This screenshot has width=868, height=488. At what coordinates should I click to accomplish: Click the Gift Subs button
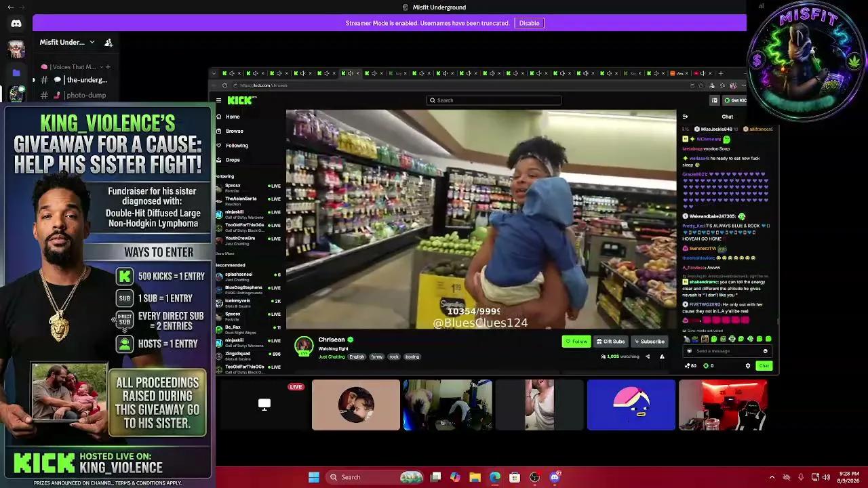tap(610, 342)
